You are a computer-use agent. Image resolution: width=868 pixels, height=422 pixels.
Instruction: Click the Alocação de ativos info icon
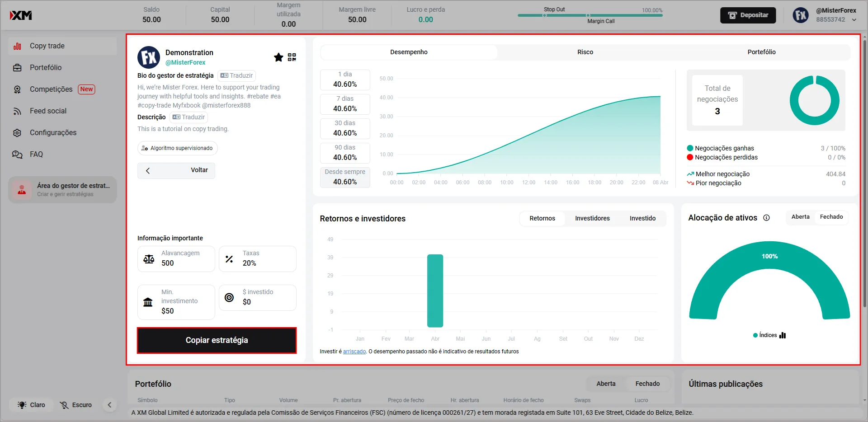point(767,218)
